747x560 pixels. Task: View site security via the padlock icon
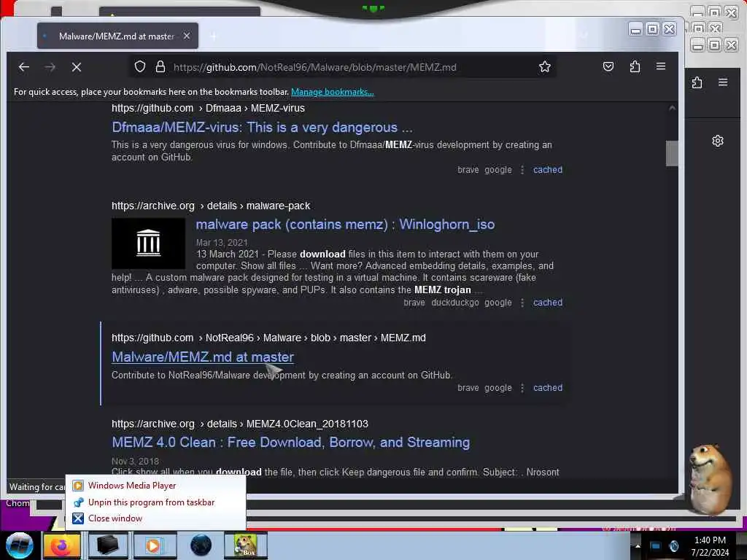160,66
